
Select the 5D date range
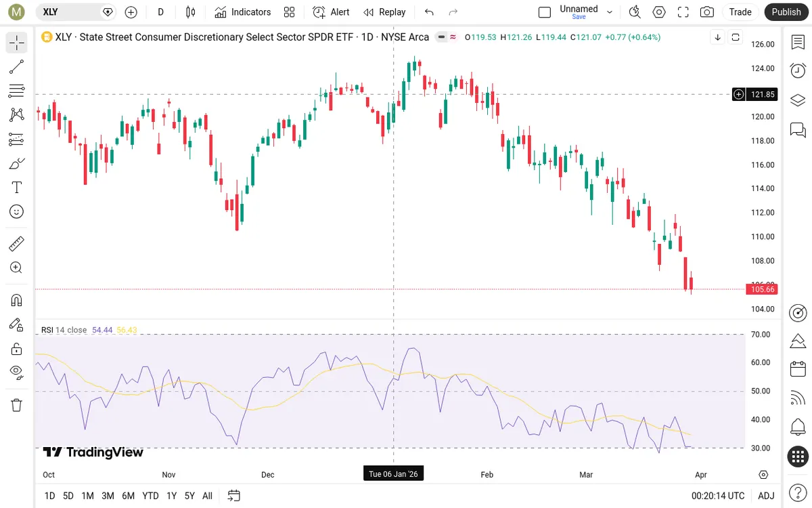pos(68,496)
